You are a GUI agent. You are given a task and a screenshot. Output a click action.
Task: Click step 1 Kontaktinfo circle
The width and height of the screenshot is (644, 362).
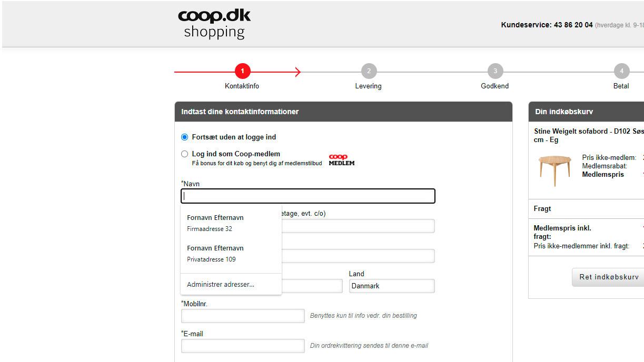(242, 71)
